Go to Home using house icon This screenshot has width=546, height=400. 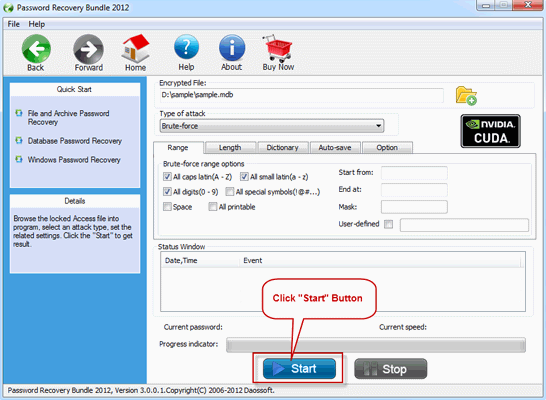tap(135, 48)
